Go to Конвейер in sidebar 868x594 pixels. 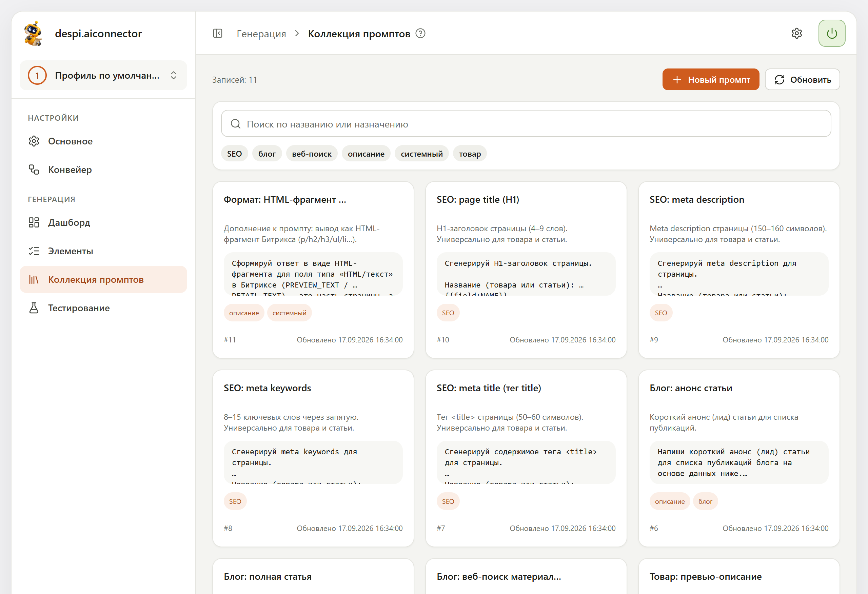click(x=103, y=170)
